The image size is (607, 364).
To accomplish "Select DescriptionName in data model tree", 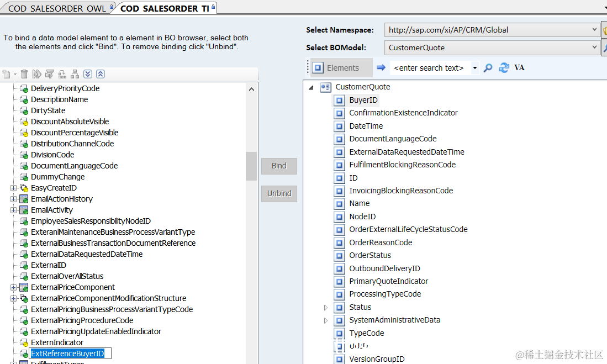I will point(59,99).
